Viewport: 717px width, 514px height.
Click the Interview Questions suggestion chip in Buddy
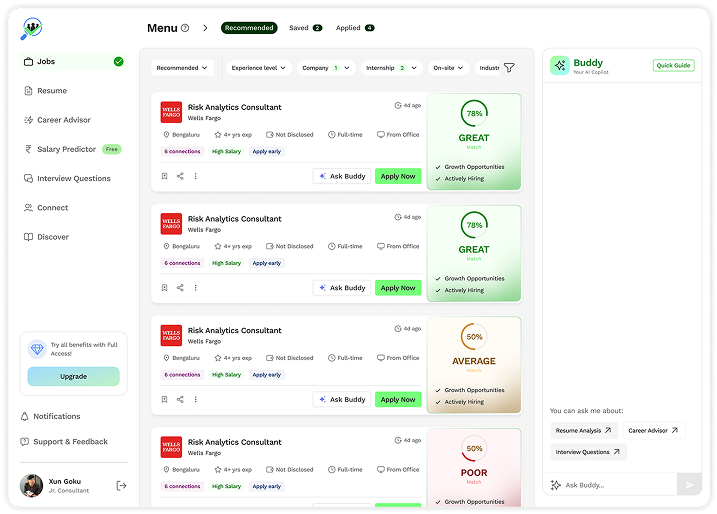(588, 452)
